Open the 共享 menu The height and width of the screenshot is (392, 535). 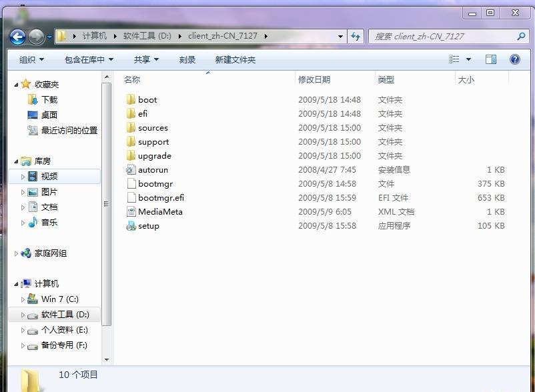point(146,59)
